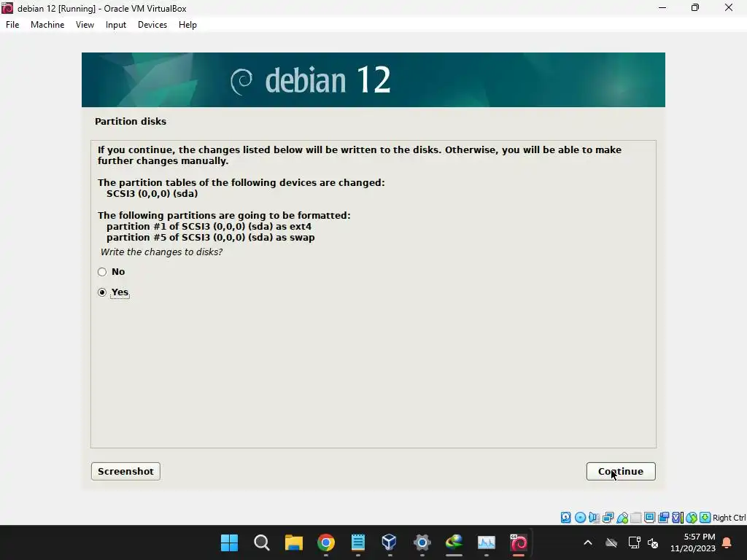Open the File menu

pos(12,25)
